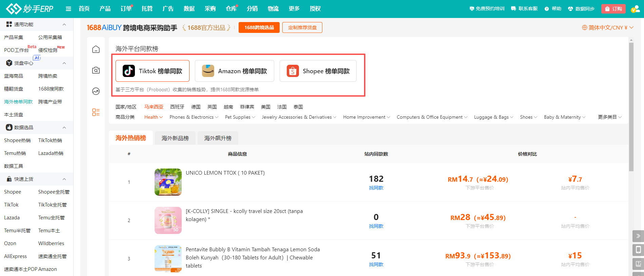Click the K-COLLY product thumbnail
The width and height of the screenshot is (644, 276).
[x=168, y=220]
